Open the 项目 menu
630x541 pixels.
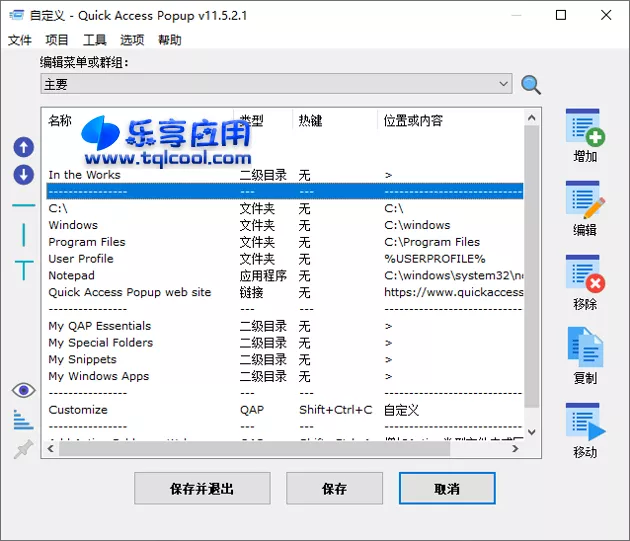tap(57, 40)
